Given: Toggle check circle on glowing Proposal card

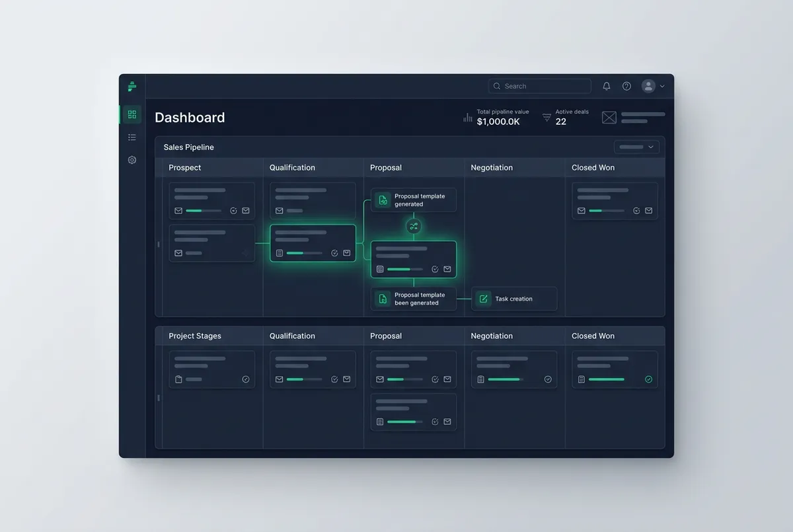Looking at the screenshot, I should pos(435,269).
